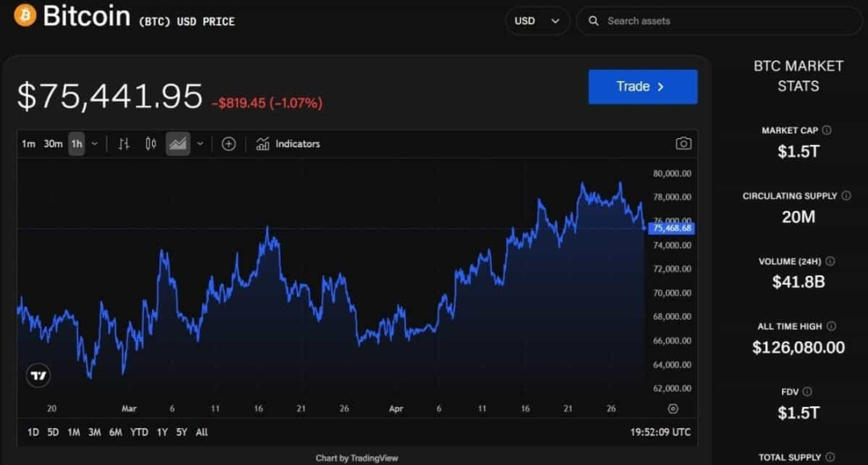The width and height of the screenshot is (868, 465).
Task: Select the 3M date range
Action: tap(95, 432)
